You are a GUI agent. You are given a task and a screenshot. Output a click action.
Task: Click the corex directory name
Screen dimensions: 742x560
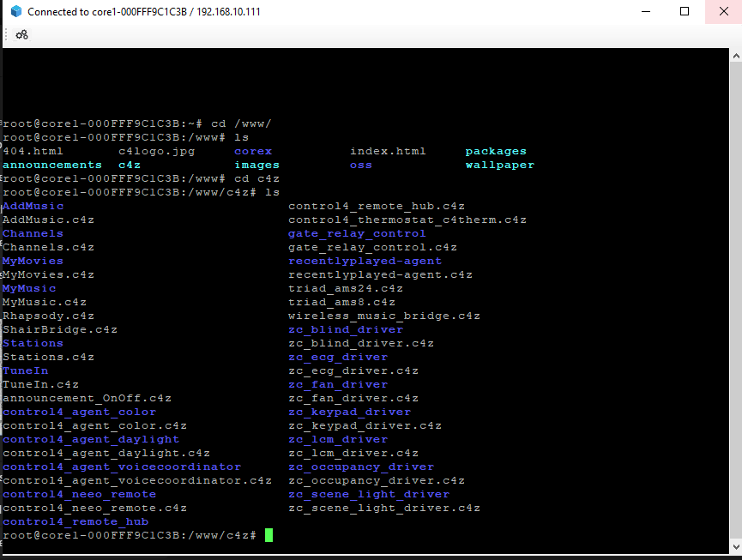tap(253, 151)
